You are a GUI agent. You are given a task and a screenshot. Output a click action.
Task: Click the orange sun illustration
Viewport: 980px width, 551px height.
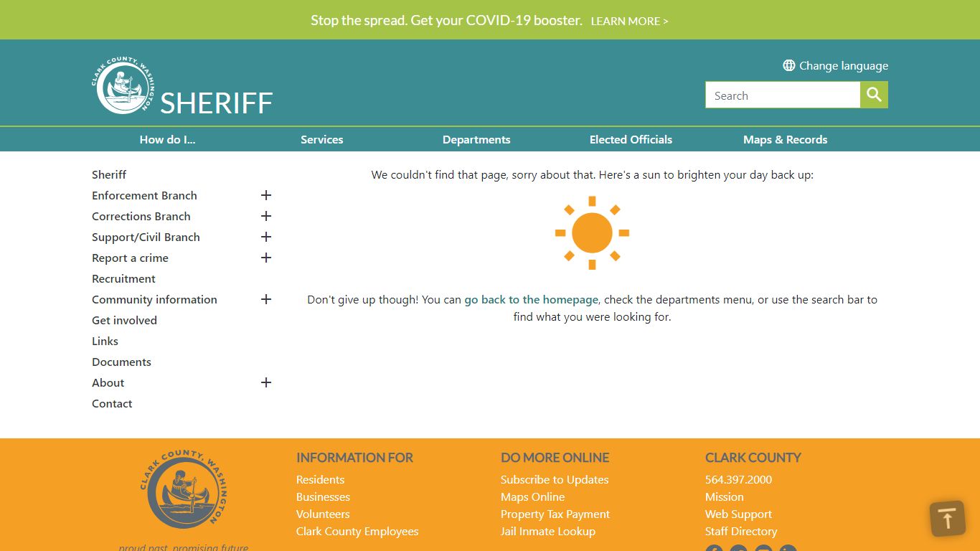(x=593, y=233)
